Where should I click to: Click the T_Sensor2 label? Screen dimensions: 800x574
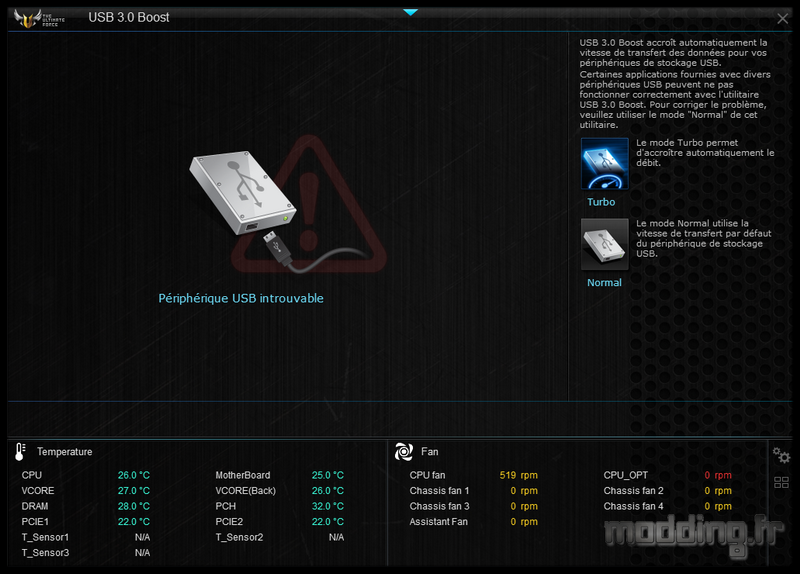pos(239,537)
